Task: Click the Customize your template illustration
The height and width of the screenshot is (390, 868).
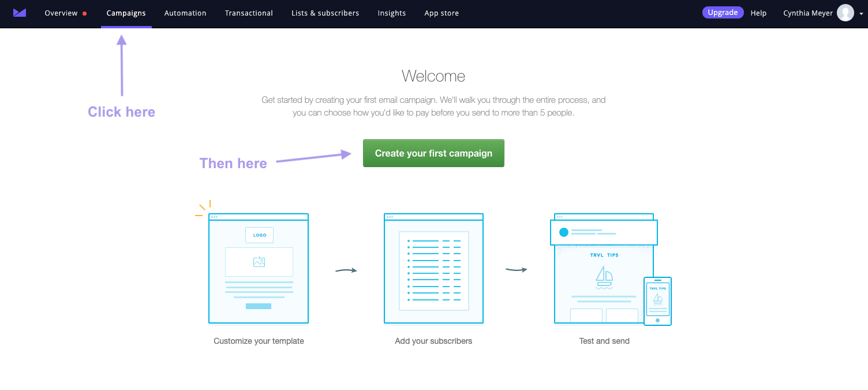Action: tap(259, 269)
